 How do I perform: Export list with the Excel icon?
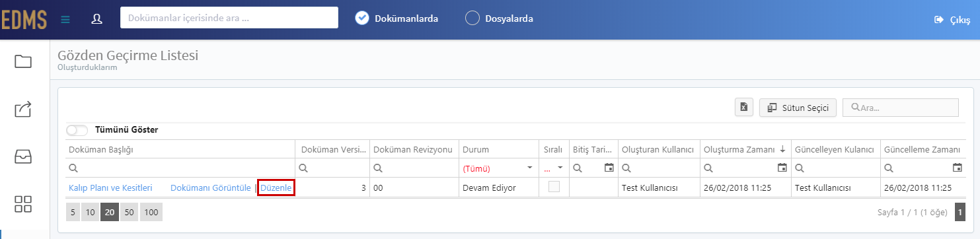[x=744, y=107]
